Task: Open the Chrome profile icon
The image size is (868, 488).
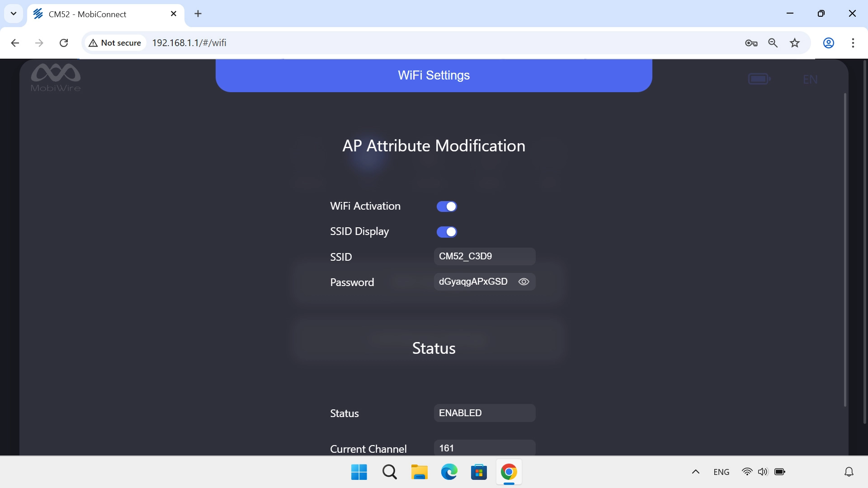Action: coord(828,43)
